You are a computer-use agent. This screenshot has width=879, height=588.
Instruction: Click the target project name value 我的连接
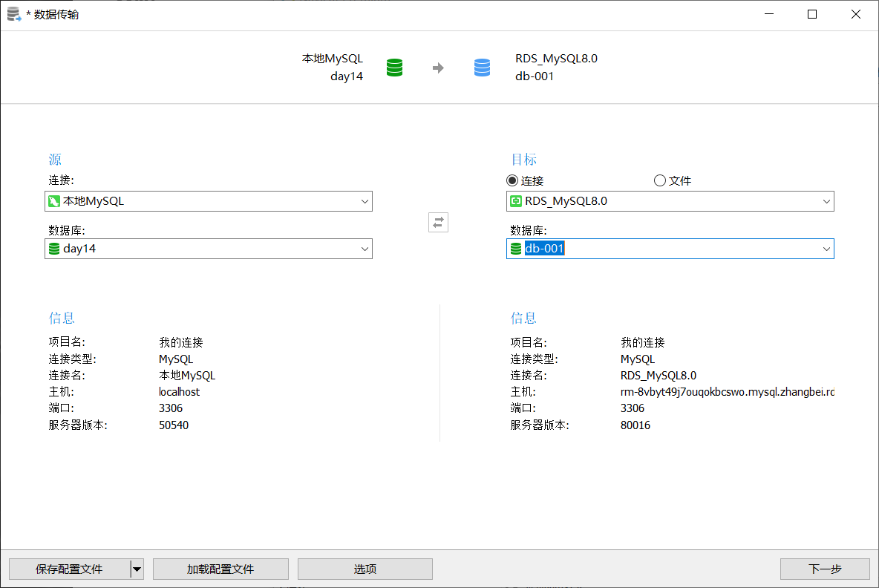pyautogui.click(x=642, y=342)
